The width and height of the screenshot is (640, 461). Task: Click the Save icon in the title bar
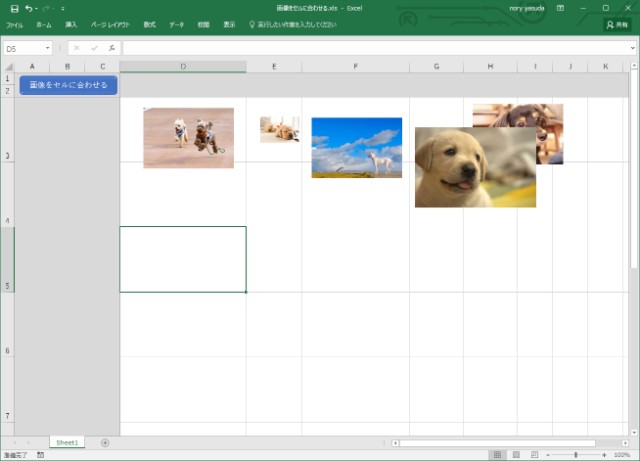point(14,8)
